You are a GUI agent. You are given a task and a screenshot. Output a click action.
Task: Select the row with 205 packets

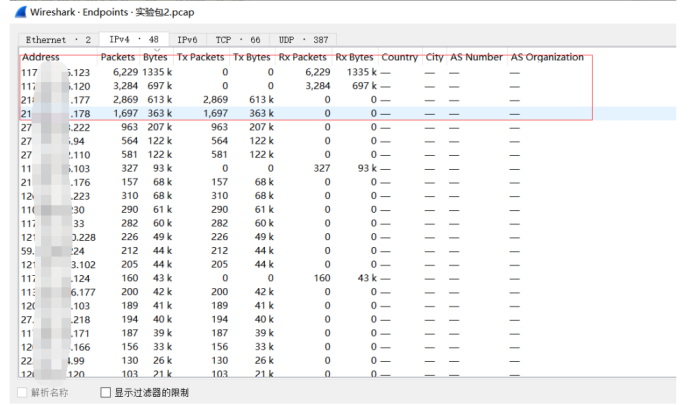click(348, 264)
